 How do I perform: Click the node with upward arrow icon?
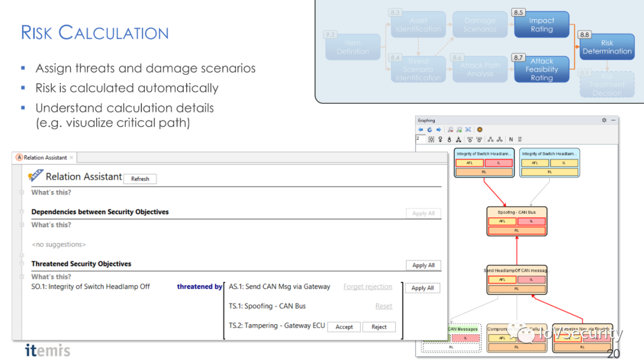click(x=450, y=139)
